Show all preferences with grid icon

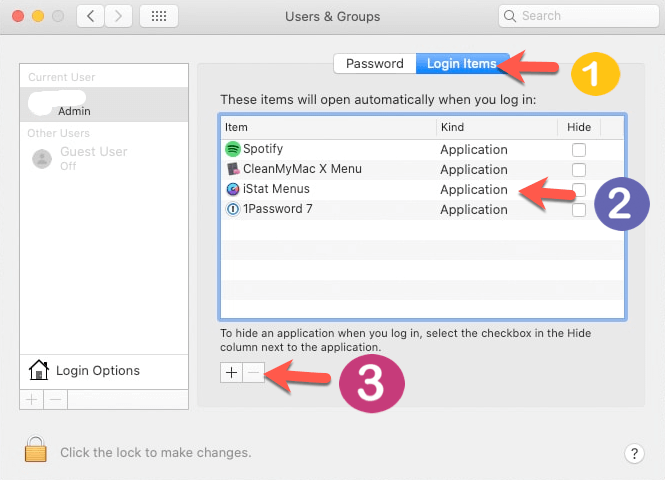pos(159,16)
